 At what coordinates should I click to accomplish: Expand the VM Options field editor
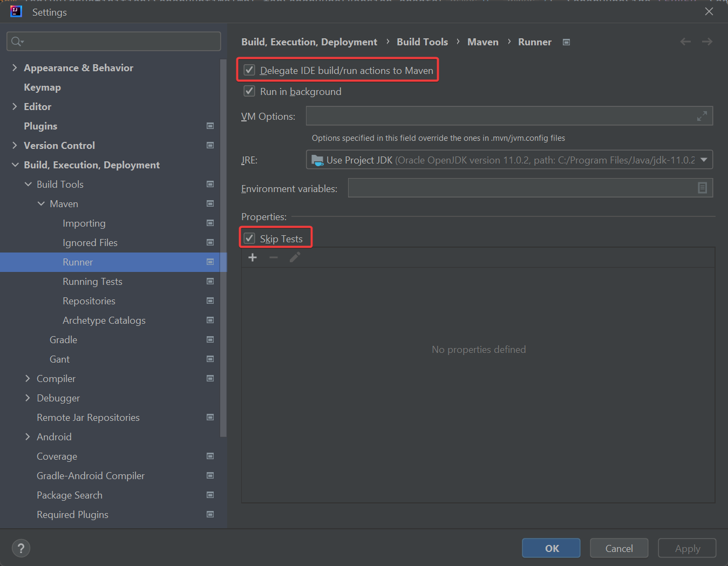[x=702, y=116]
